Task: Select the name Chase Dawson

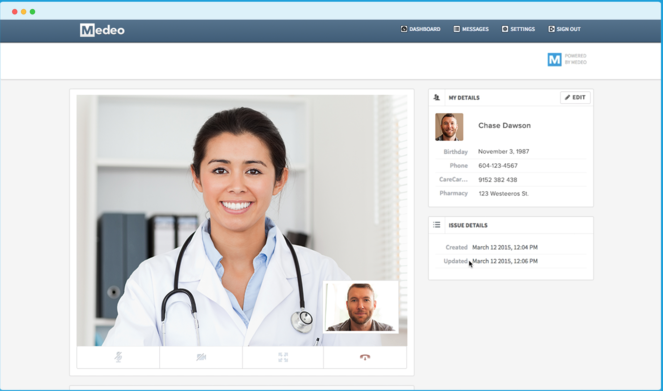Action: pyautogui.click(x=504, y=126)
